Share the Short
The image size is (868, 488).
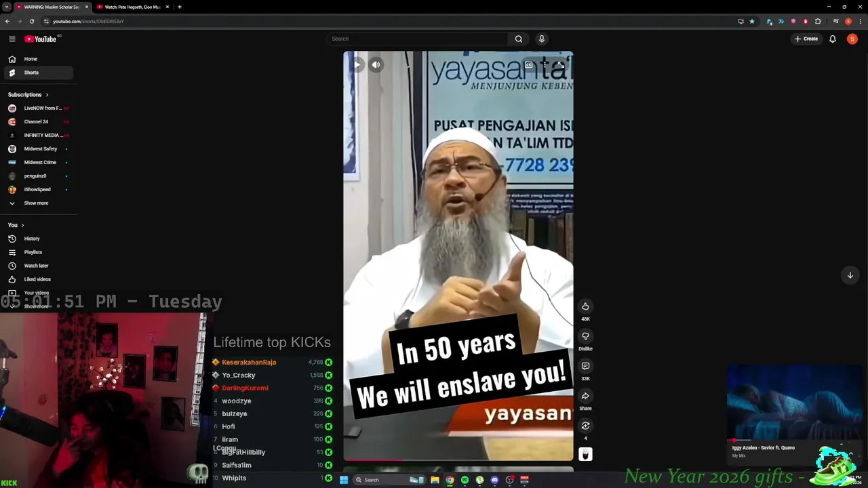[585, 396]
